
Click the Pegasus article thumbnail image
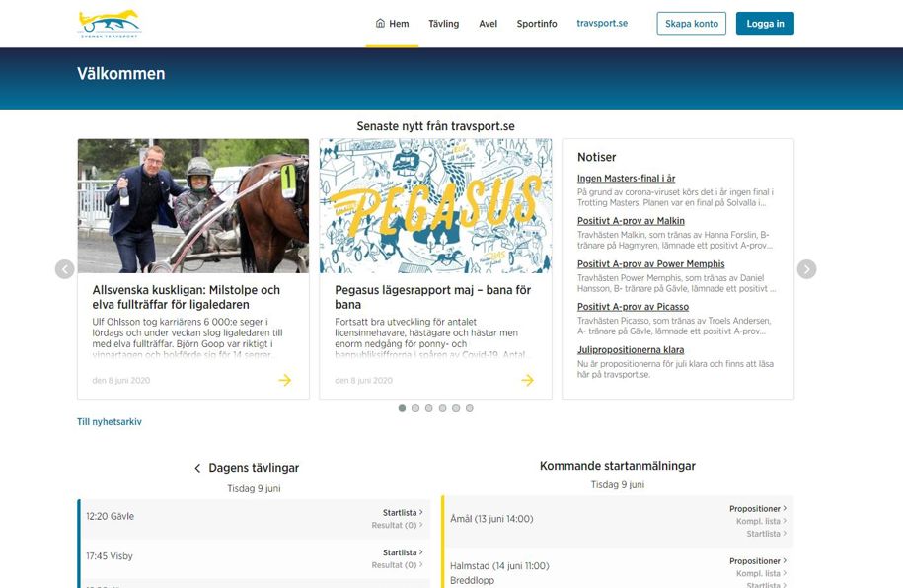pyautogui.click(x=435, y=205)
